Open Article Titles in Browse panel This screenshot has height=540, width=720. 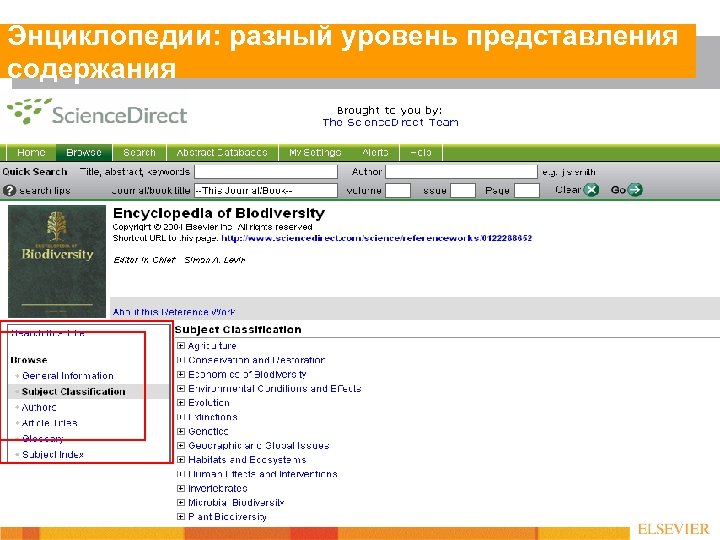(x=50, y=423)
